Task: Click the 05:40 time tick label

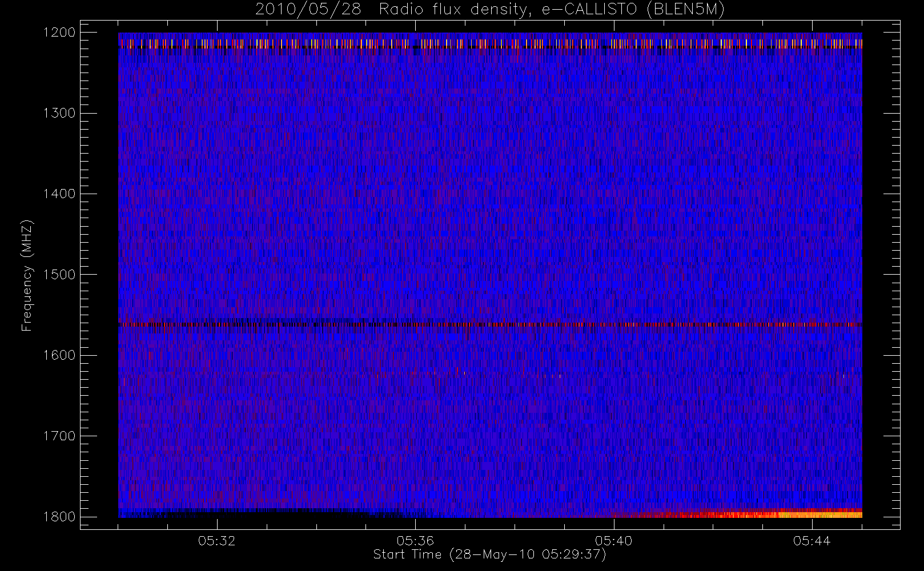Action: point(613,541)
